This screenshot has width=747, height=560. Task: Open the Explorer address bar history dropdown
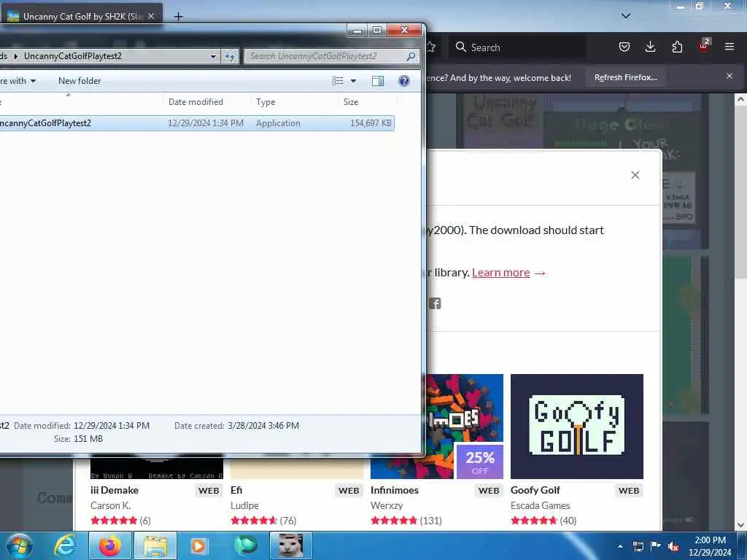pyautogui.click(x=213, y=56)
